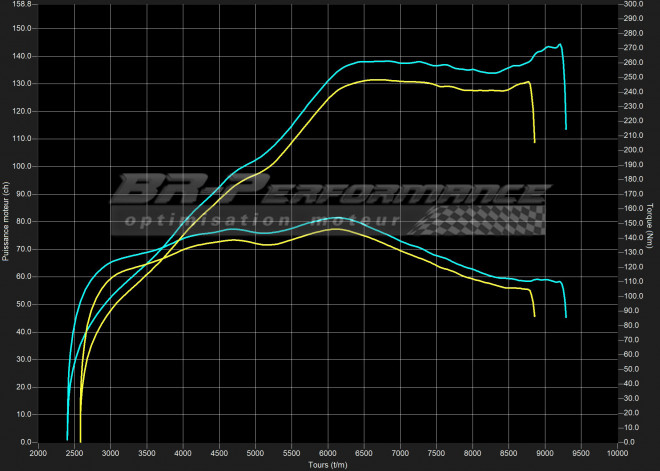Click the 'optimisation moteur' watermark text
This screenshot has width=660, height=471.
262,221
